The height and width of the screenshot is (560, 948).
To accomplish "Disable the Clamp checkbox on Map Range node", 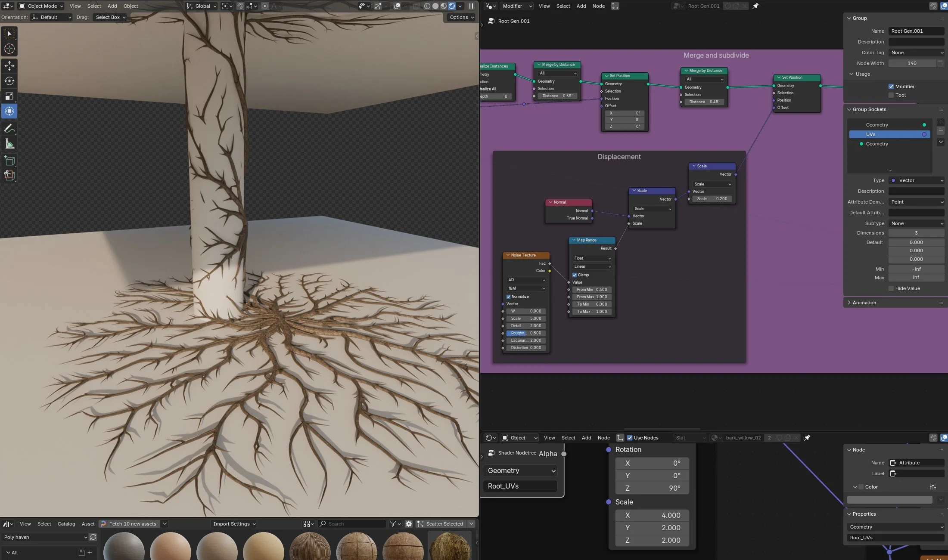I will (575, 275).
